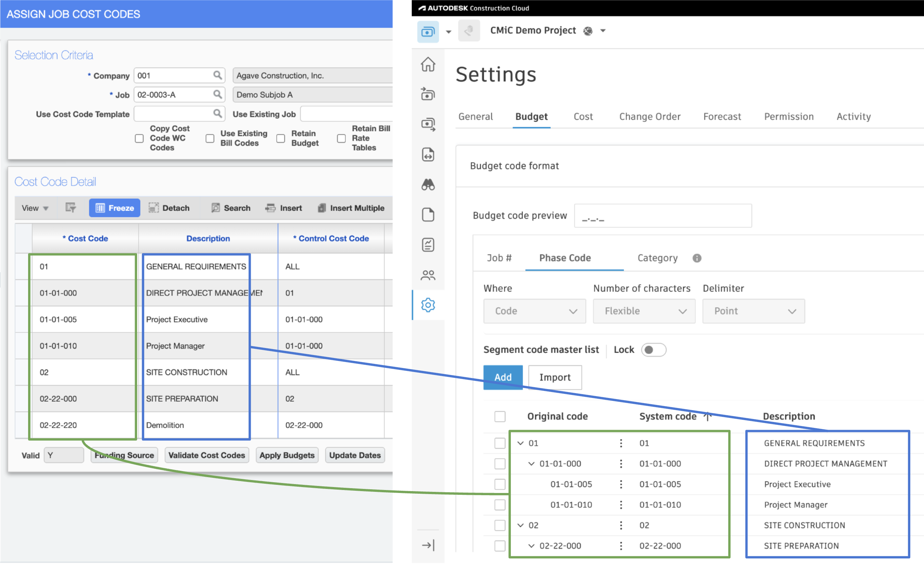Collapse the 02 tree row
This screenshot has width=924, height=571.
(520, 525)
